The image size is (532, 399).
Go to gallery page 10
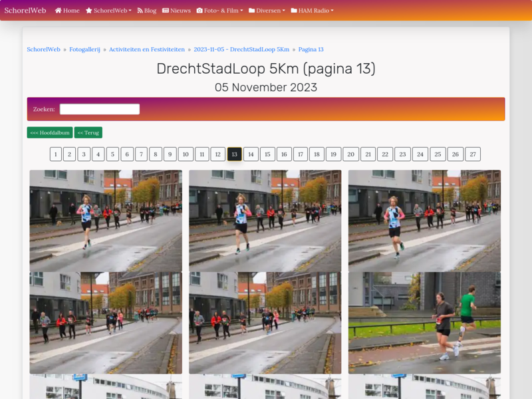pyautogui.click(x=186, y=154)
